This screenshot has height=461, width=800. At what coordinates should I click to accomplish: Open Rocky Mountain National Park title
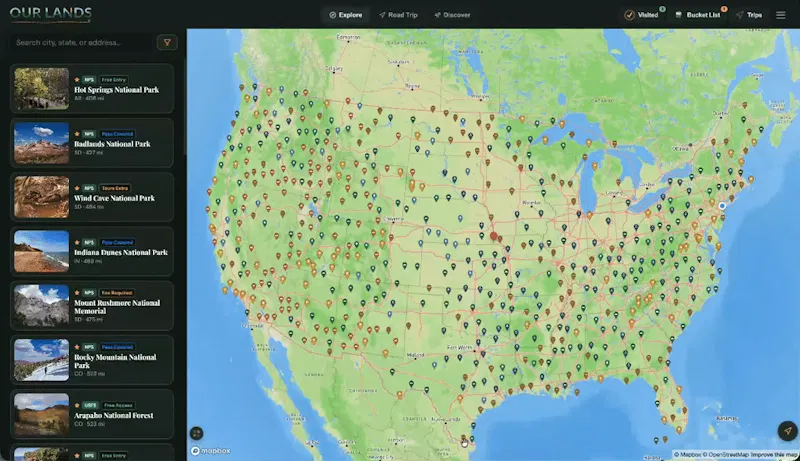click(115, 361)
